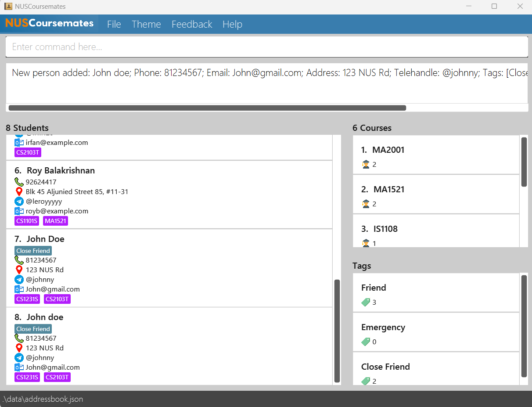Click CS1231S tag of 7. John Doe
Screen dimensions: 532x407
click(x=27, y=299)
